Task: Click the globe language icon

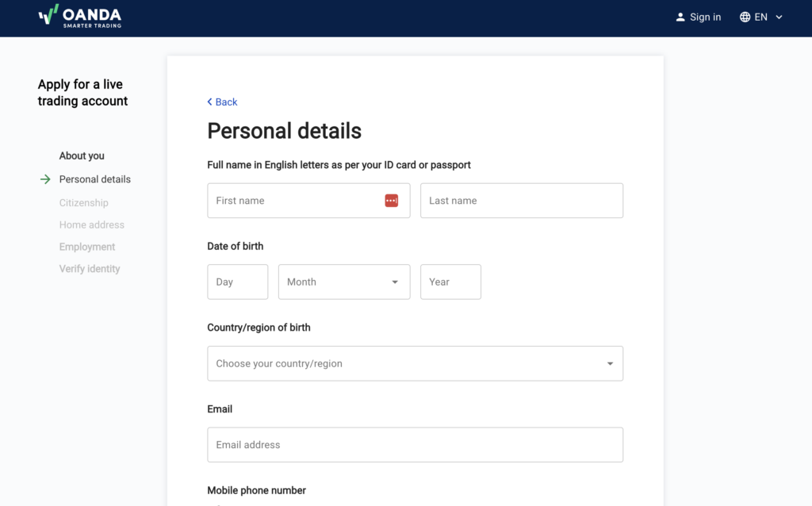Action: [x=745, y=17]
